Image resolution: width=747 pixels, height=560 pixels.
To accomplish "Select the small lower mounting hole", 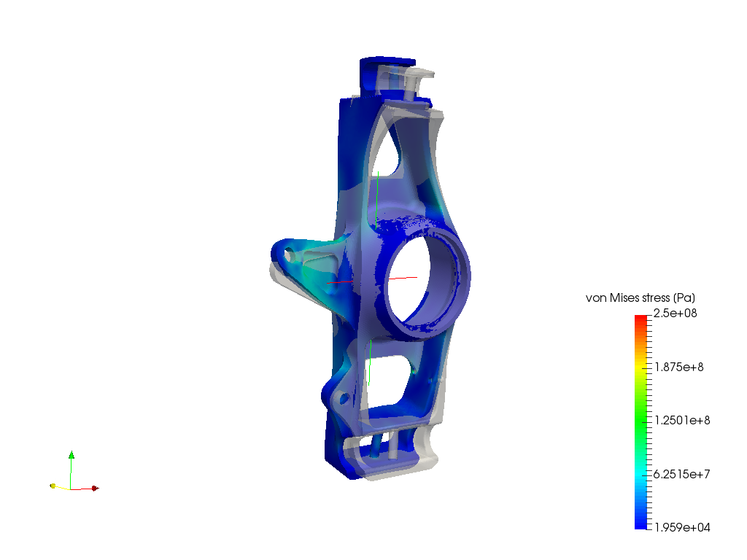I will click(343, 397).
